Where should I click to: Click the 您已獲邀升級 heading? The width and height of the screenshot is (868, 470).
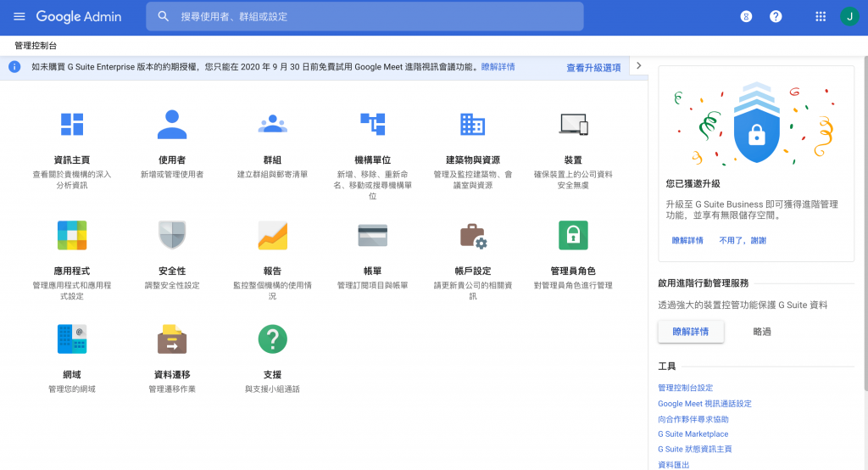pos(693,183)
